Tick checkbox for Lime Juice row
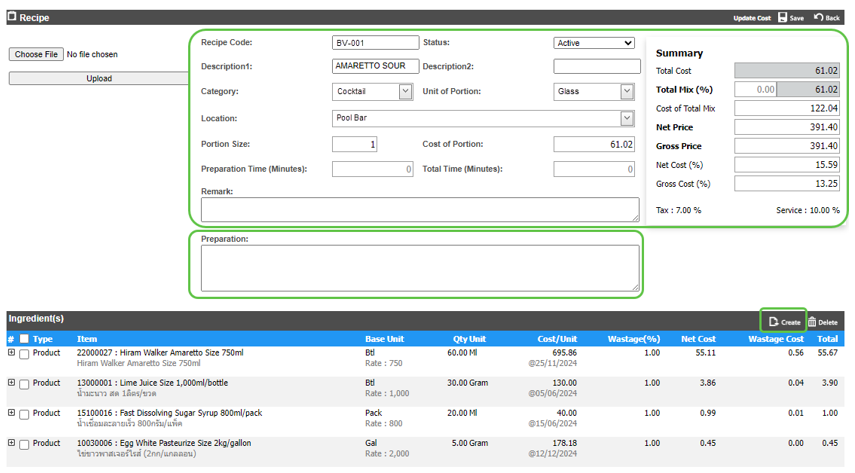This screenshot has width=855, height=473. (24, 384)
